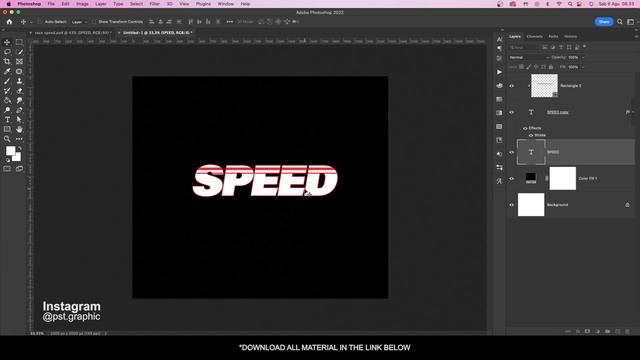
Task: Open the Edit Toolbar three-dots button
Action: 19,139
